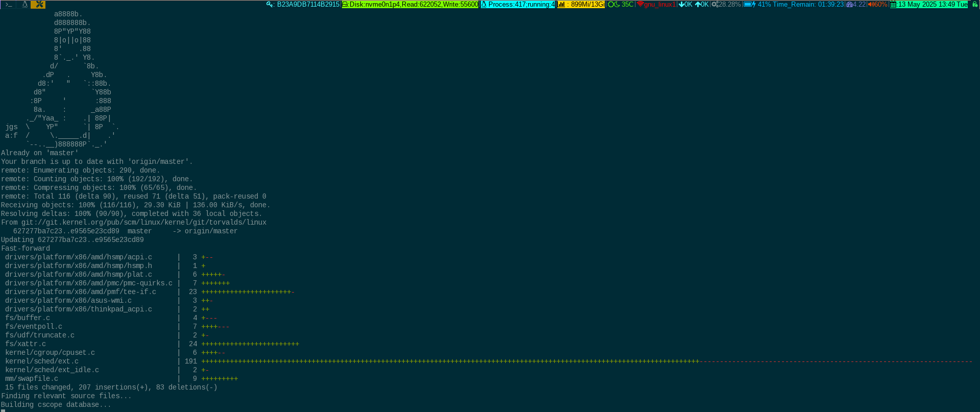This screenshot has width=980, height=412.
Task: Click the "15 files changed, 207 insertions" summary
Action: [111, 387]
